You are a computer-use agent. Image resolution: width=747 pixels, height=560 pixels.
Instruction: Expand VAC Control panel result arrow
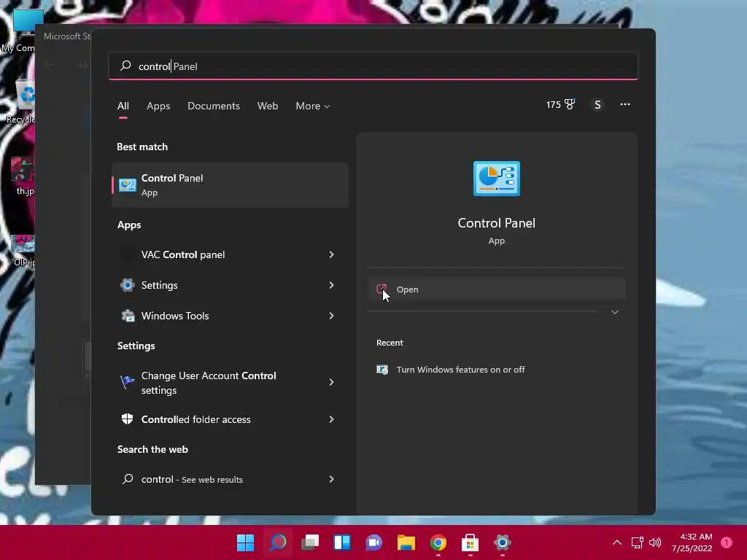(332, 254)
